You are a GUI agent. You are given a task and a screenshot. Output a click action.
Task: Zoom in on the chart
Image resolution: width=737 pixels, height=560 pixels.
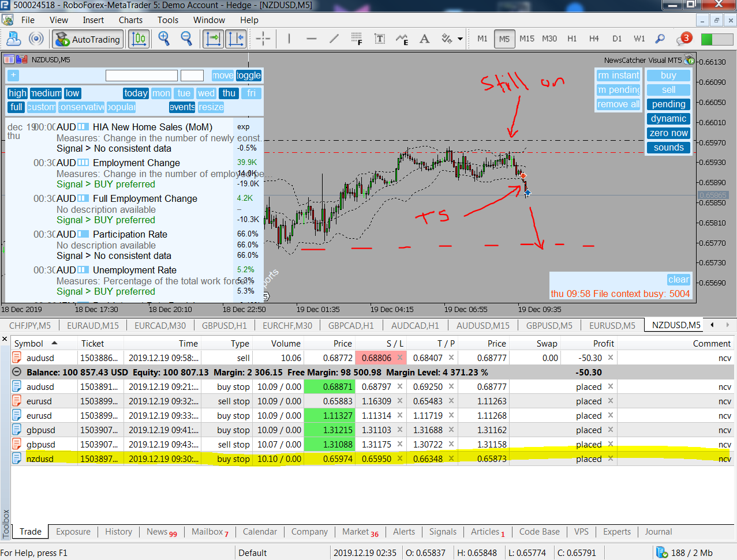[164, 39]
